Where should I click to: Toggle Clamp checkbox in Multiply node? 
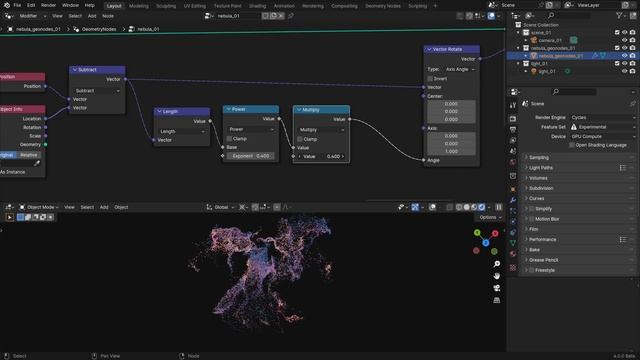[x=300, y=139]
